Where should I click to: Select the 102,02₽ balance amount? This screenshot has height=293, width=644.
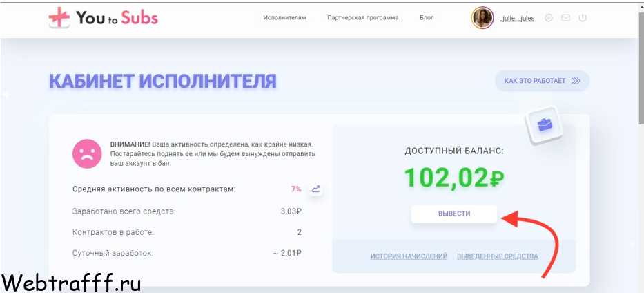pos(454,178)
